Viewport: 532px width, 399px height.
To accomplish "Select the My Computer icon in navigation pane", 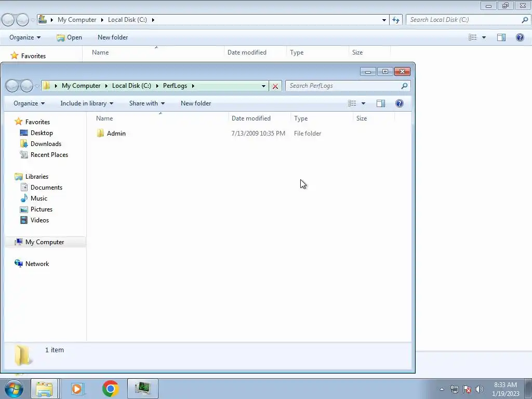I will 19,242.
